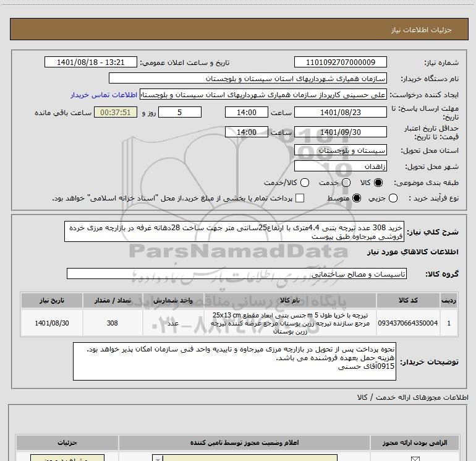Click the نام کالا column header
The height and width of the screenshot is (461, 476).
[x=290, y=300]
